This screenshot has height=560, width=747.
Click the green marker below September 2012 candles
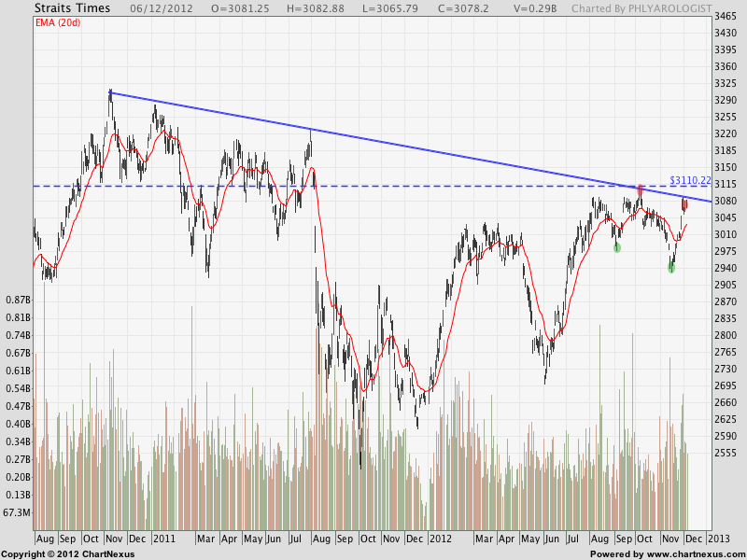tap(617, 247)
